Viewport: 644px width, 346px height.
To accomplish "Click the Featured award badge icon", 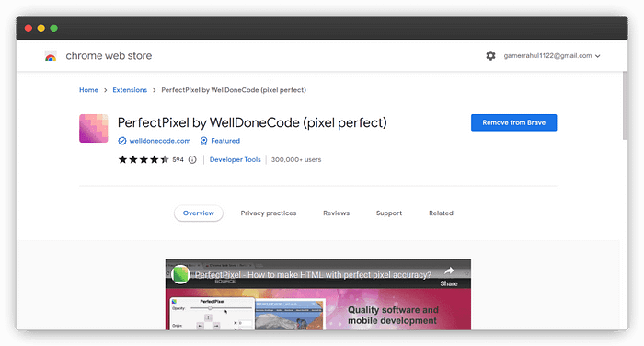I will 203,141.
